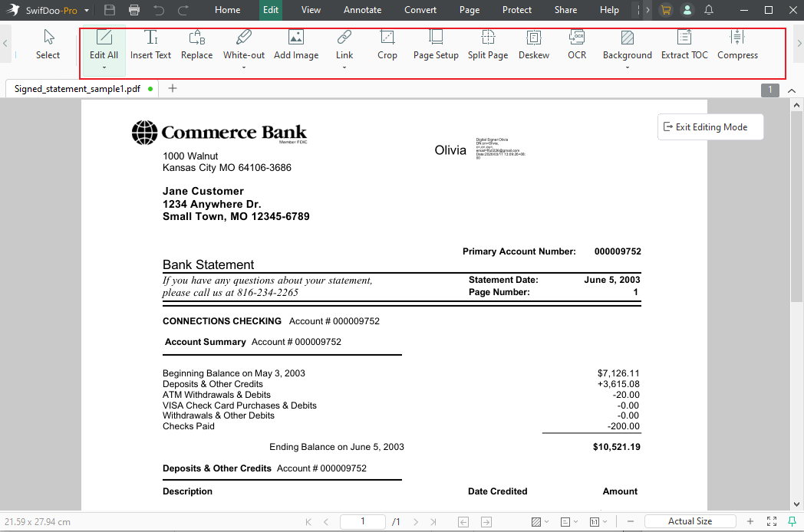Click the print icon in title bar
The image size is (804, 532).
tap(135, 10)
